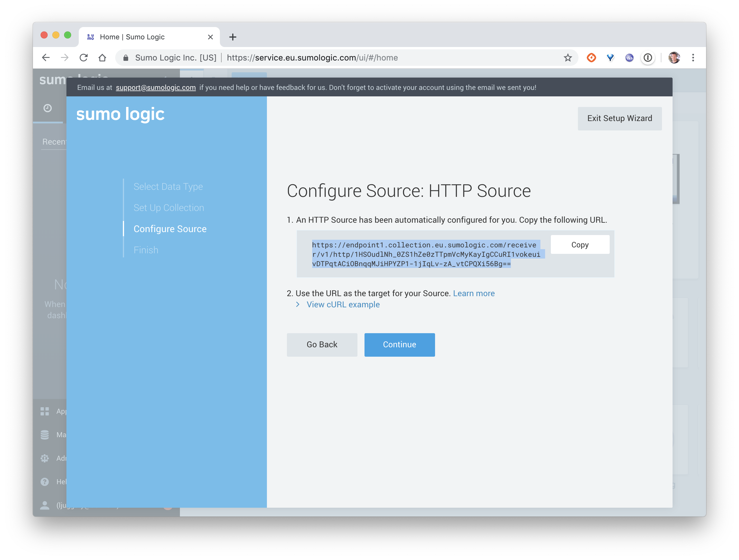
Task: Select the Configure Source step
Action: pos(170,229)
